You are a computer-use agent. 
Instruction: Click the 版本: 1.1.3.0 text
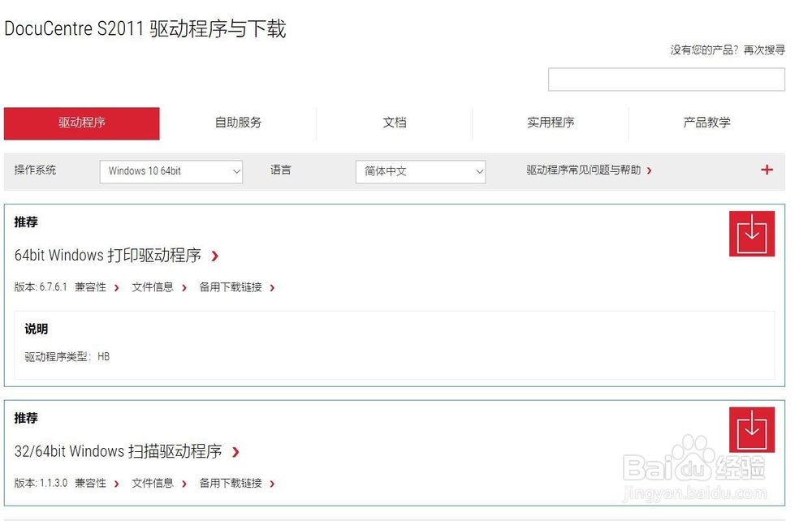pyautogui.click(x=41, y=483)
